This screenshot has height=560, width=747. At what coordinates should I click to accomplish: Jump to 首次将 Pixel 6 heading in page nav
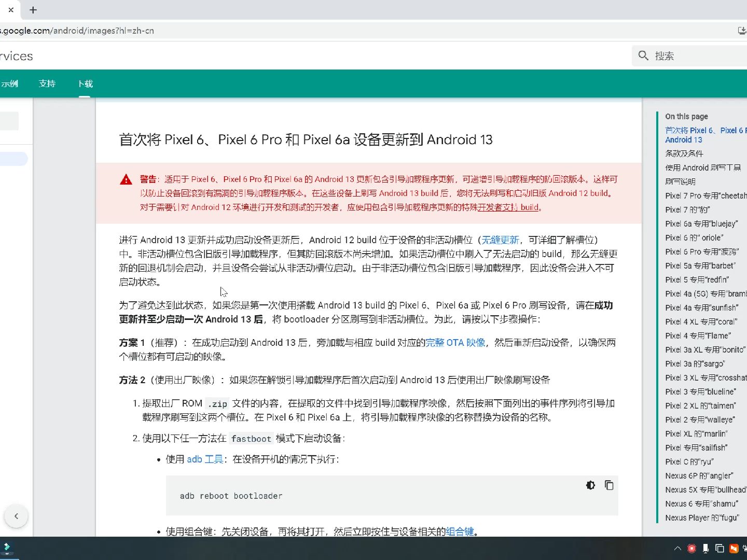click(x=706, y=135)
